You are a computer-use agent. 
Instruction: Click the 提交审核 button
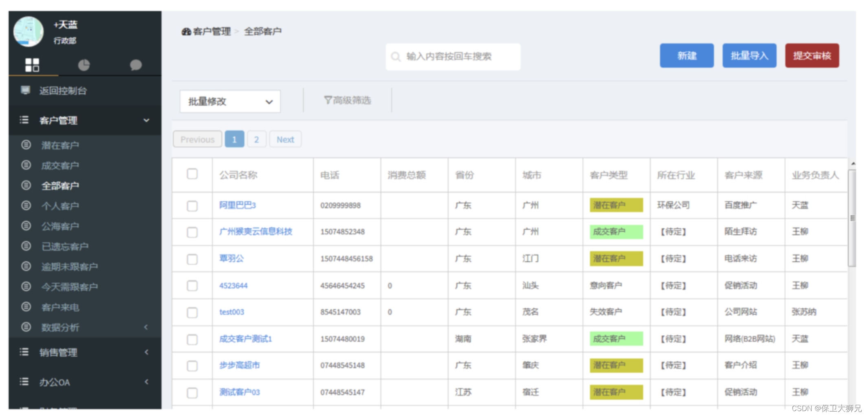pos(812,55)
